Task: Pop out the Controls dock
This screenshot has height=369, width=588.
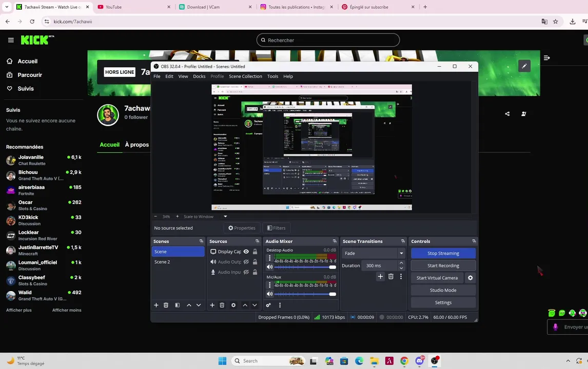Action: tap(474, 241)
